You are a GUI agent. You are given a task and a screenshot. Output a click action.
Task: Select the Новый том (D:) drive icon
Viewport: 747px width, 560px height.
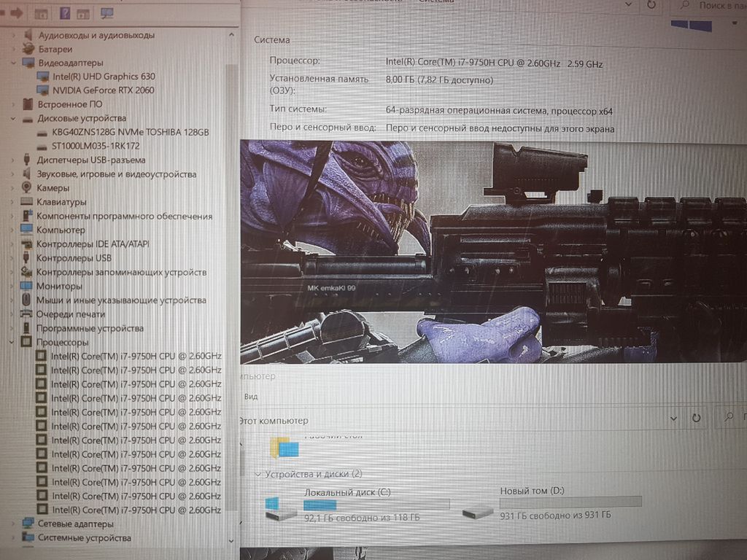pos(478,513)
